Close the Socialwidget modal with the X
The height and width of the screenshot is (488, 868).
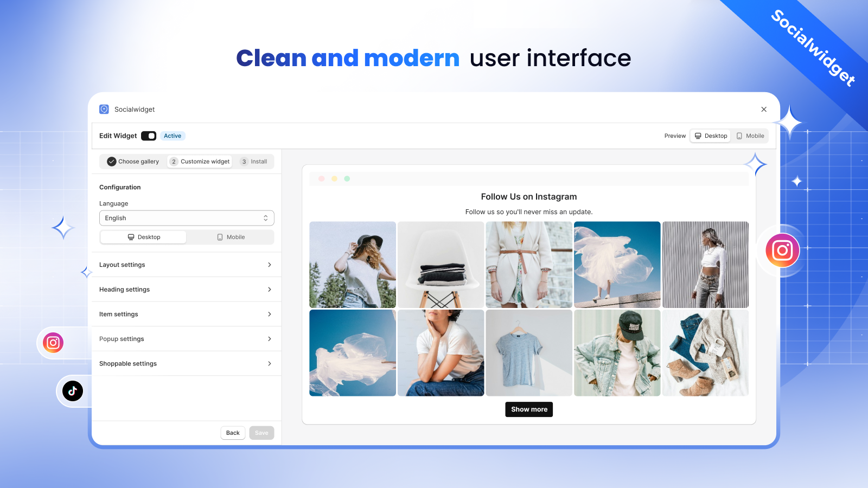pyautogui.click(x=764, y=110)
